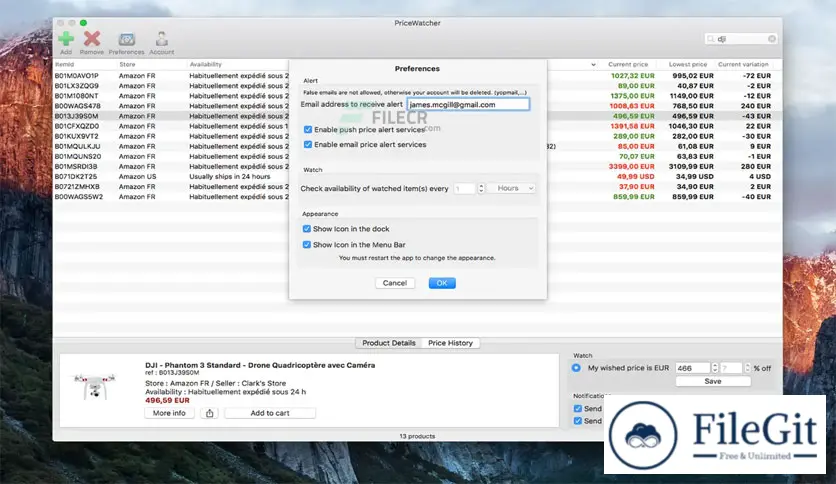Viewport: 836px width, 484px height.
Task: Click the green Add product icon
Action: click(x=66, y=38)
